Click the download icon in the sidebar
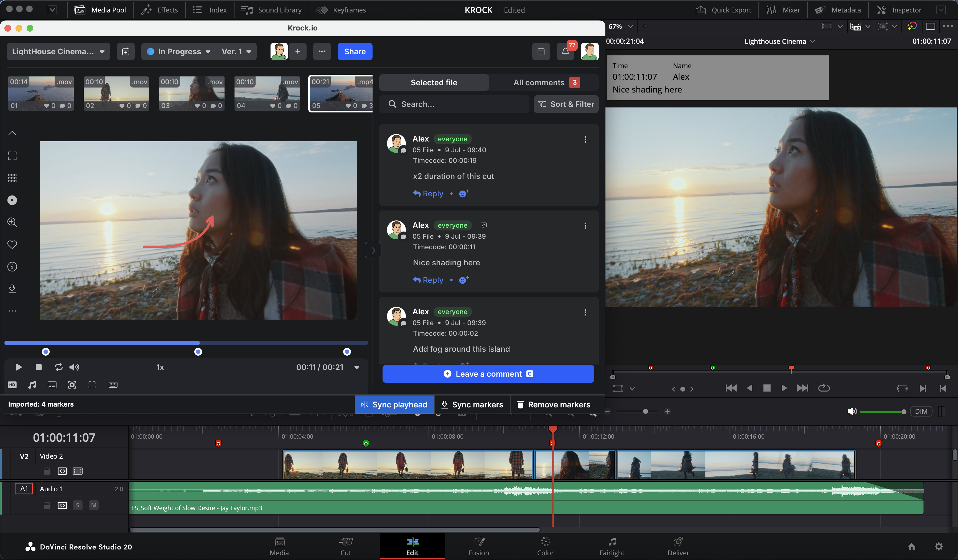This screenshot has width=958, height=560. click(x=12, y=289)
